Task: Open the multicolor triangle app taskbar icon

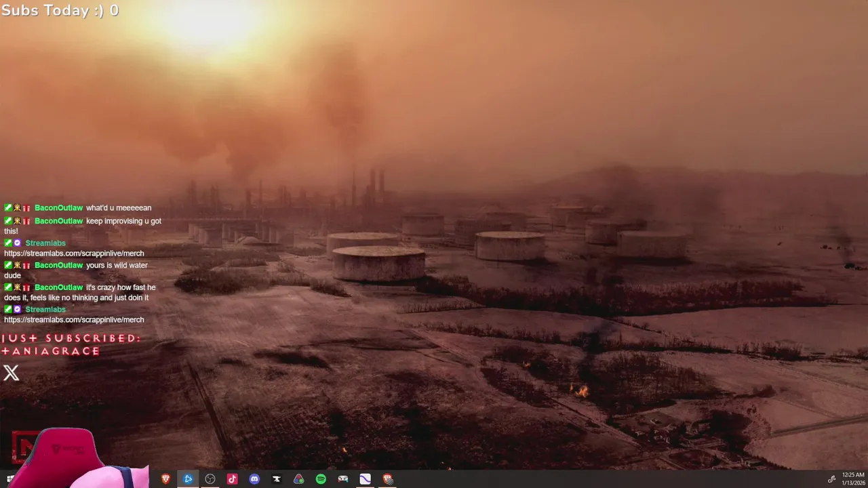Action: (298, 479)
